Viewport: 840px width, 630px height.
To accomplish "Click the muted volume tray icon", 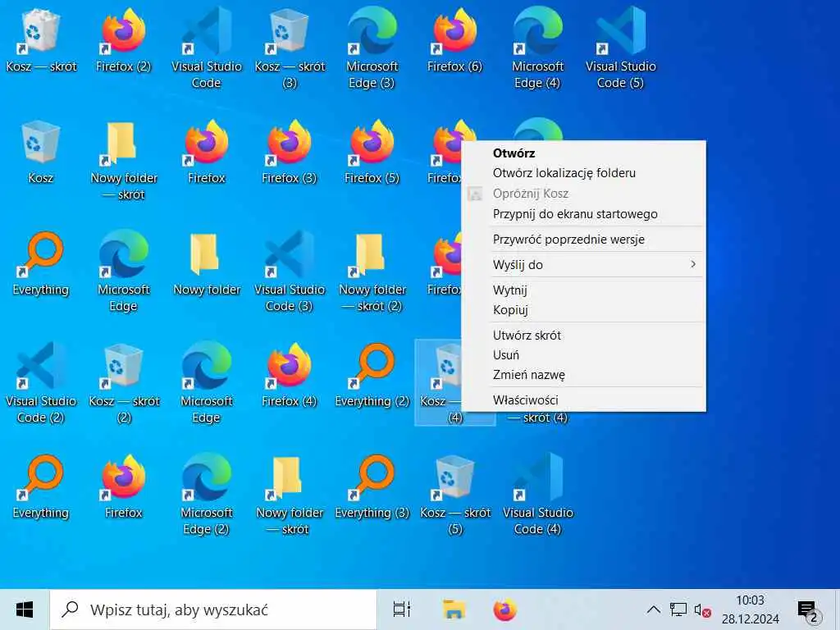I will tap(702, 609).
